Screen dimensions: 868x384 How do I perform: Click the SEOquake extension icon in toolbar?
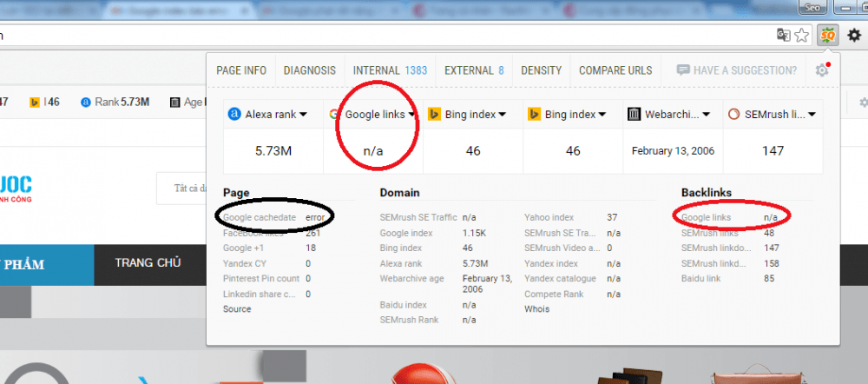pos(827,36)
